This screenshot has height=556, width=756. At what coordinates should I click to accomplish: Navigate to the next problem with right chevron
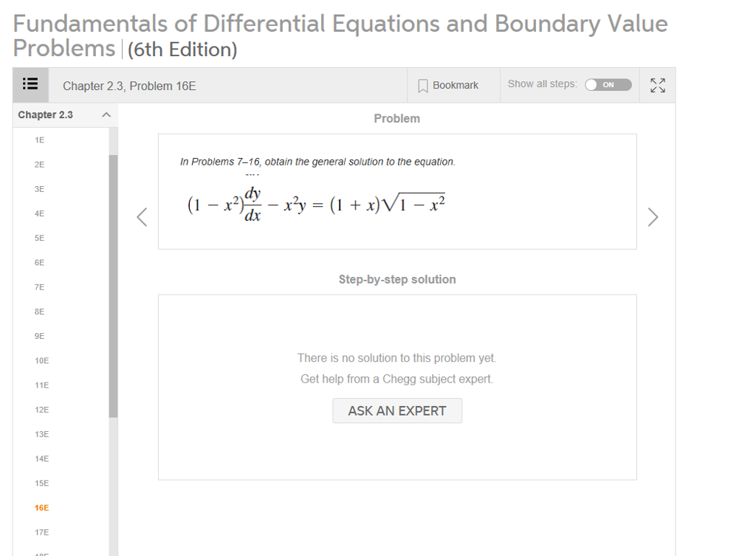pyautogui.click(x=653, y=216)
